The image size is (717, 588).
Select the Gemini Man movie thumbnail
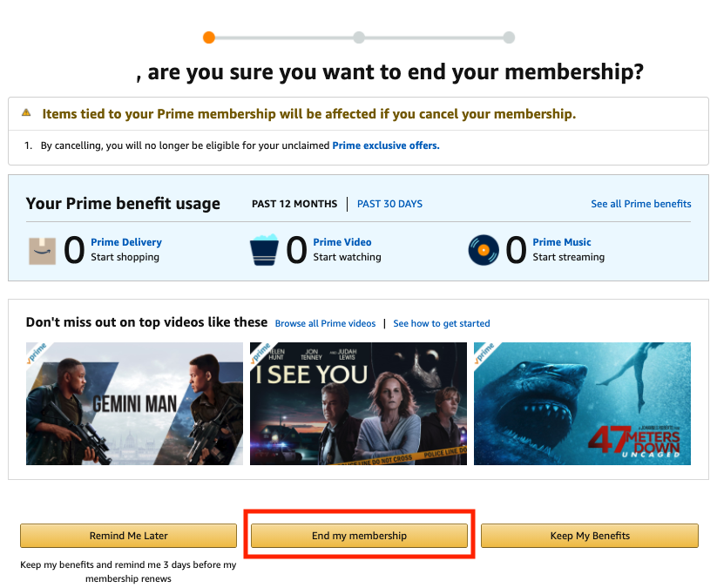134,403
